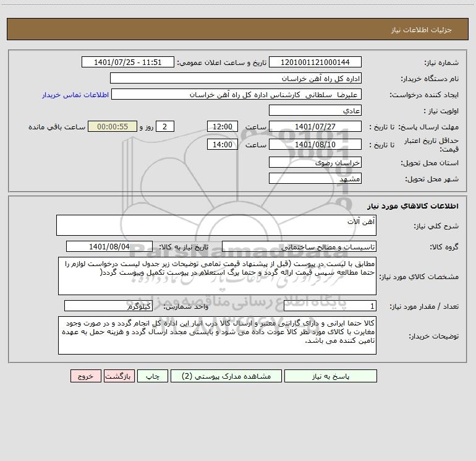Click price validity time 14:00
Viewport: 476px width, 461px height.
(222, 144)
